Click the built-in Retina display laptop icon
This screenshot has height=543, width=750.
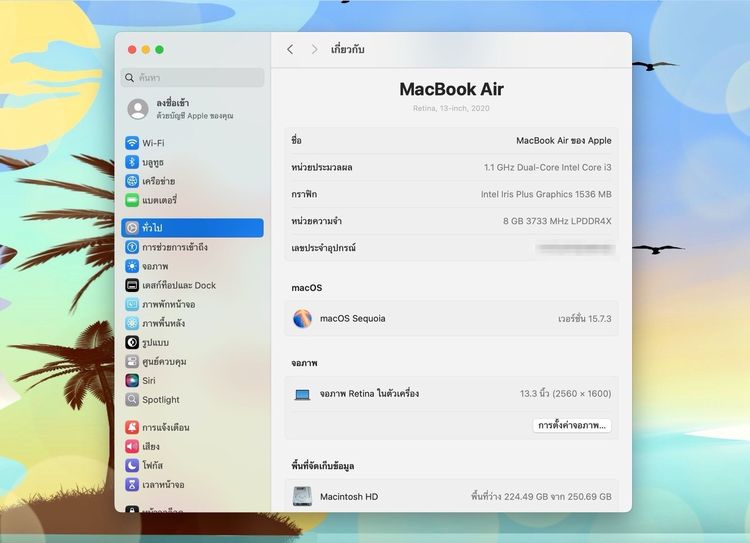[302, 394]
